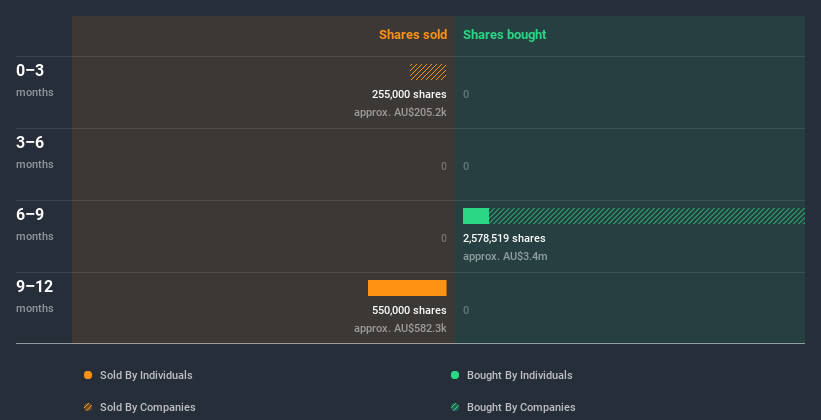Image resolution: width=821 pixels, height=420 pixels.
Task: Click the hatched orange bar for 0–3 months
Action: 428,72
